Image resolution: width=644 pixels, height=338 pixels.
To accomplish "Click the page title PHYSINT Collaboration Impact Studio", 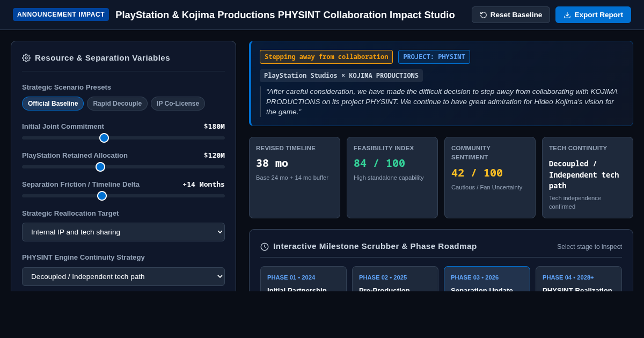I will click(285, 15).
